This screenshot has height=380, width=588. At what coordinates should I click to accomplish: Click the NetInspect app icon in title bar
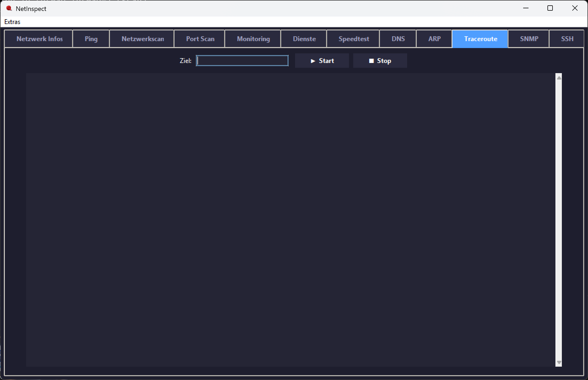pyautogui.click(x=9, y=9)
